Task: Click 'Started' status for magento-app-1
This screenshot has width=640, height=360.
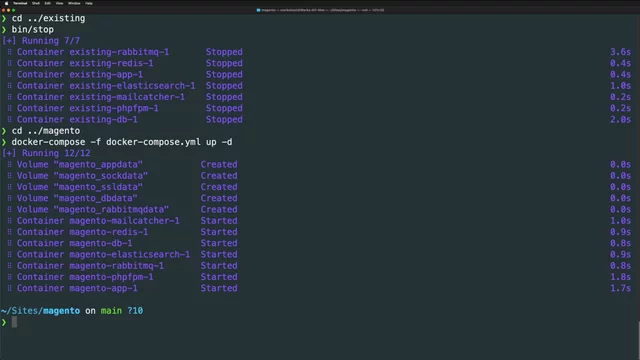Action: pyautogui.click(x=219, y=288)
